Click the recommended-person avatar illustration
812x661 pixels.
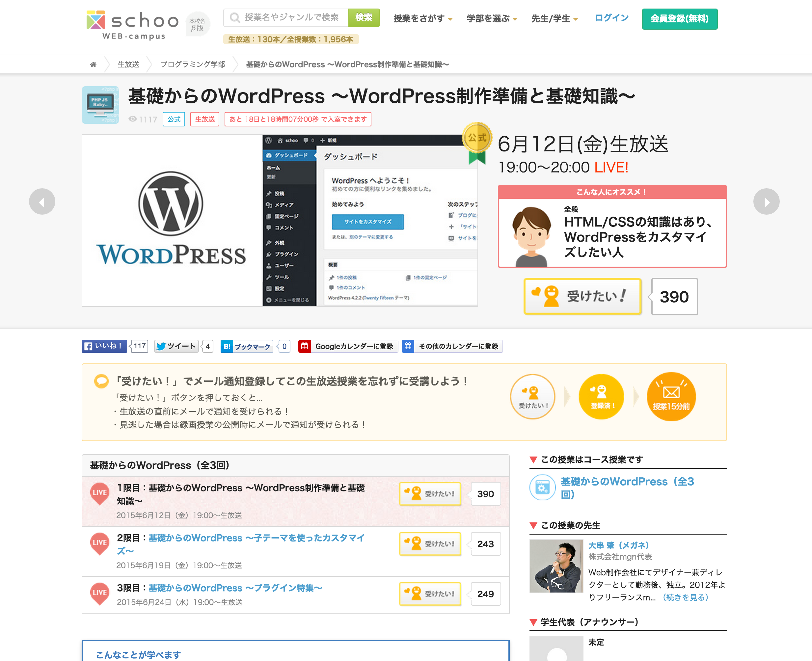(x=531, y=236)
